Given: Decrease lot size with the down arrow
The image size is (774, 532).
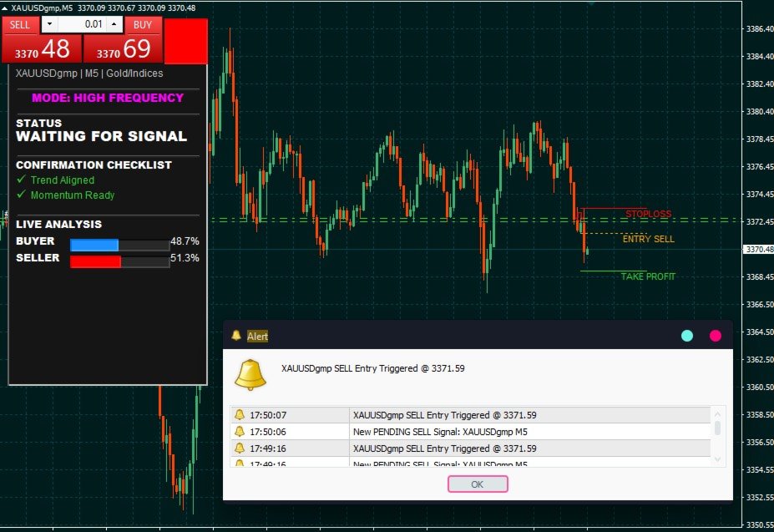Looking at the screenshot, I should click(x=49, y=24).
